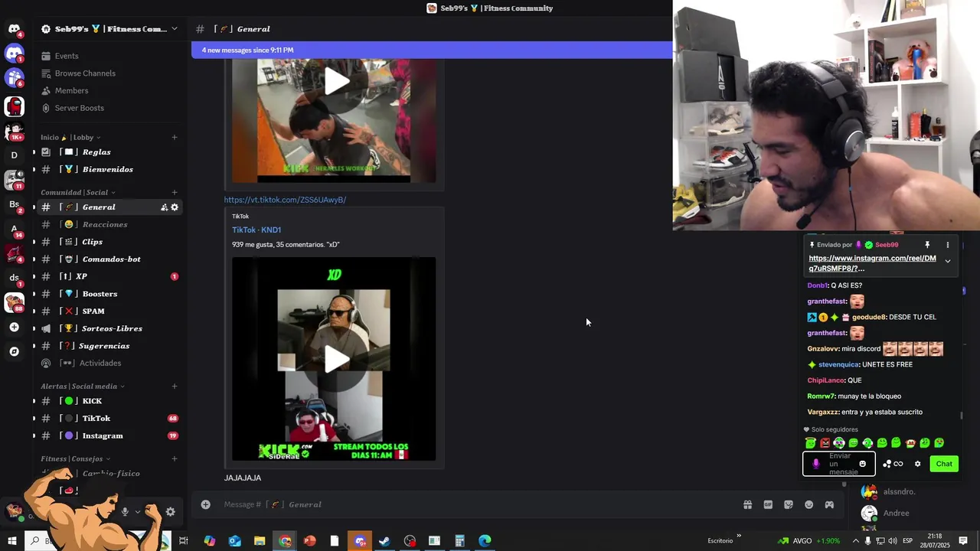Open the apps game controller icon
Screen dimensions: 980x551
(x=829, y=504)
